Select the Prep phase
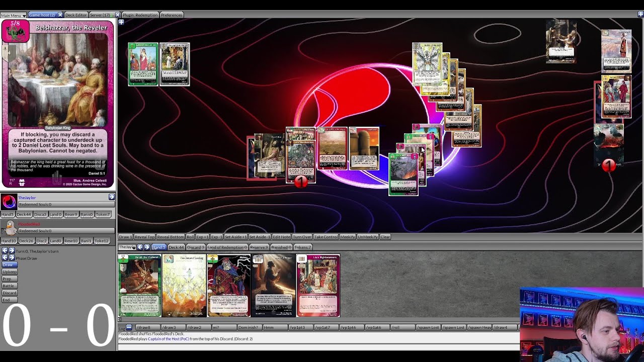 (9, 279)
